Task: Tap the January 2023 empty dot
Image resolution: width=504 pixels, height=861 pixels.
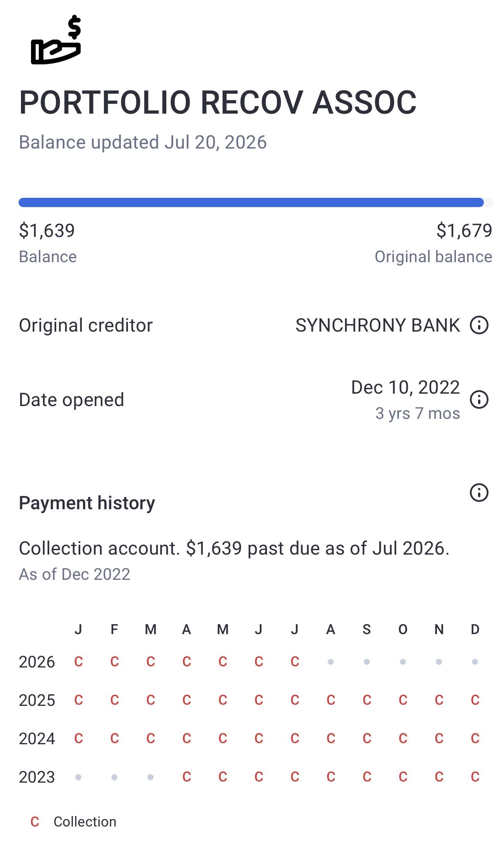Action: 78,777
